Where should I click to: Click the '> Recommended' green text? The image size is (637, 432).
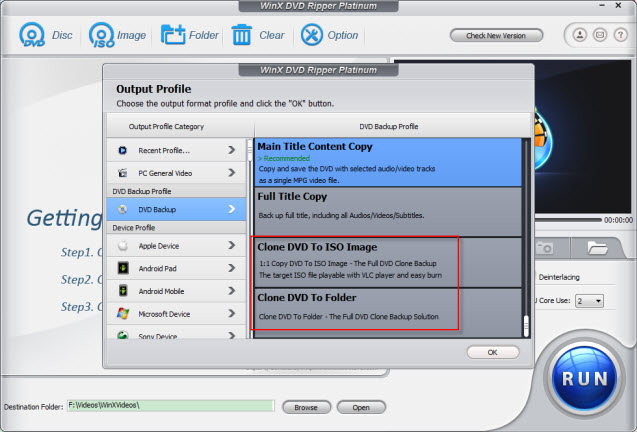[284, 158]
